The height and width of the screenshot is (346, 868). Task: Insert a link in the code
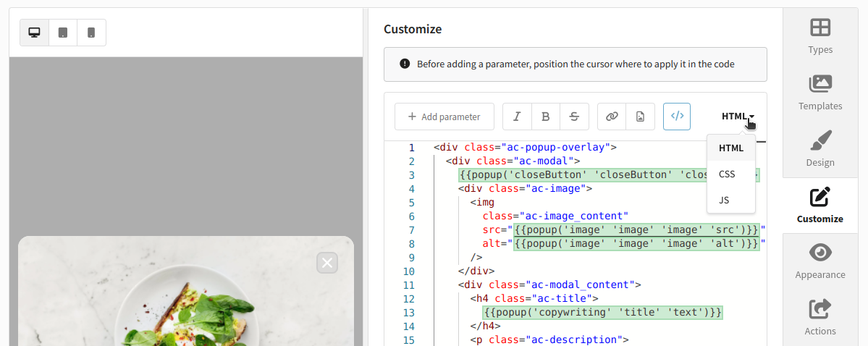[x=612, y=117]
